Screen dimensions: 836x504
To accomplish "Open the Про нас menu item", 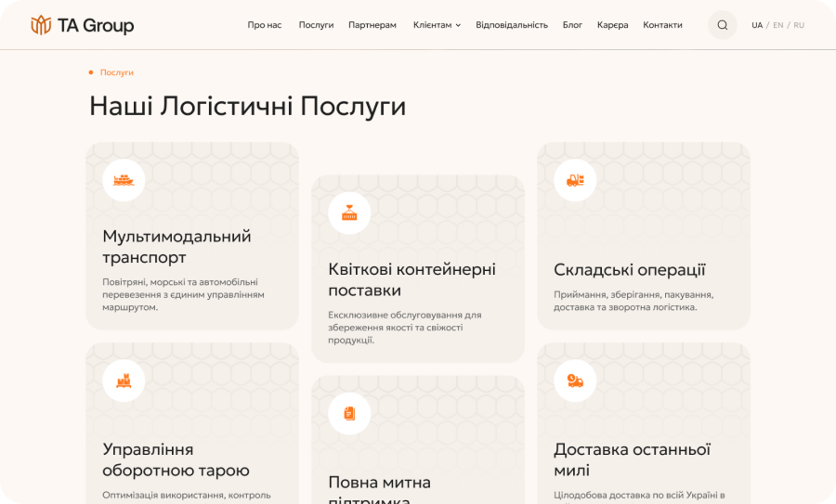I will pos(265,25).
